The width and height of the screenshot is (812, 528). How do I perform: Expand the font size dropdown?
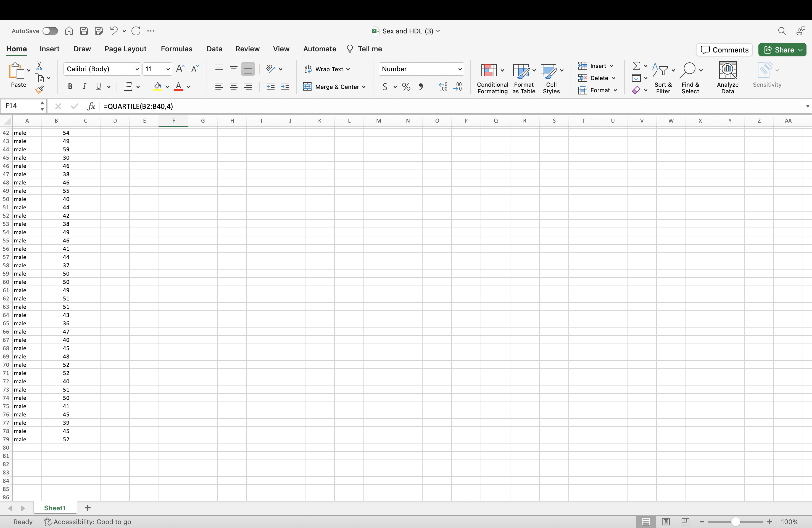[168, 69]
